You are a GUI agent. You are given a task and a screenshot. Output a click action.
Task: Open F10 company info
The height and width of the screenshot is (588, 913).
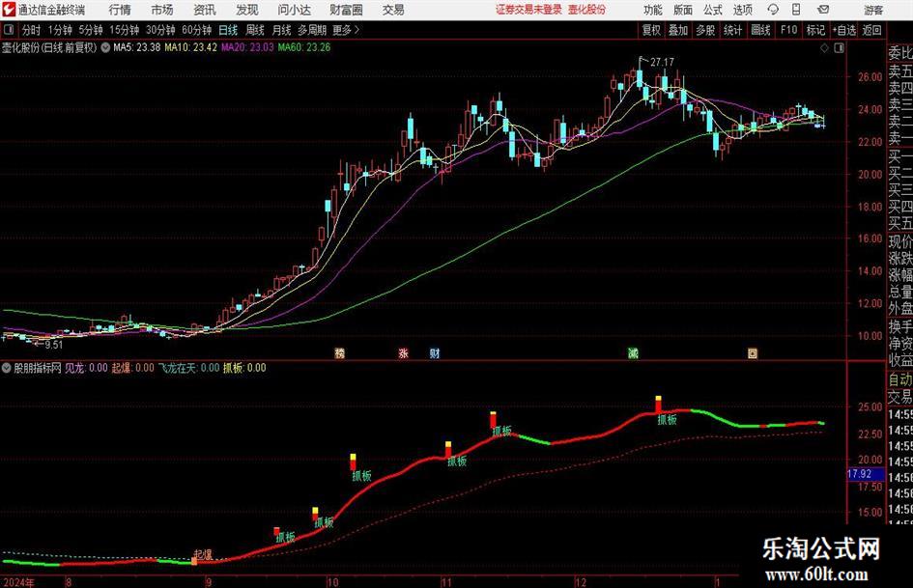click(788, 30)
